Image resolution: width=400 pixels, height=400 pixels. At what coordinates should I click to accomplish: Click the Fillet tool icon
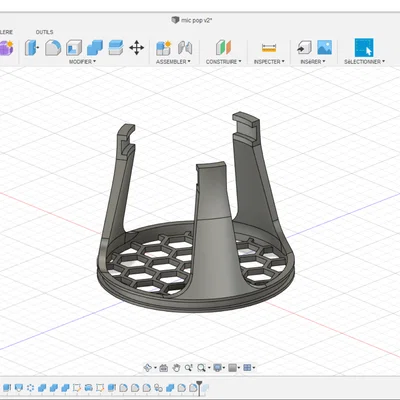(x=53, y=48)
